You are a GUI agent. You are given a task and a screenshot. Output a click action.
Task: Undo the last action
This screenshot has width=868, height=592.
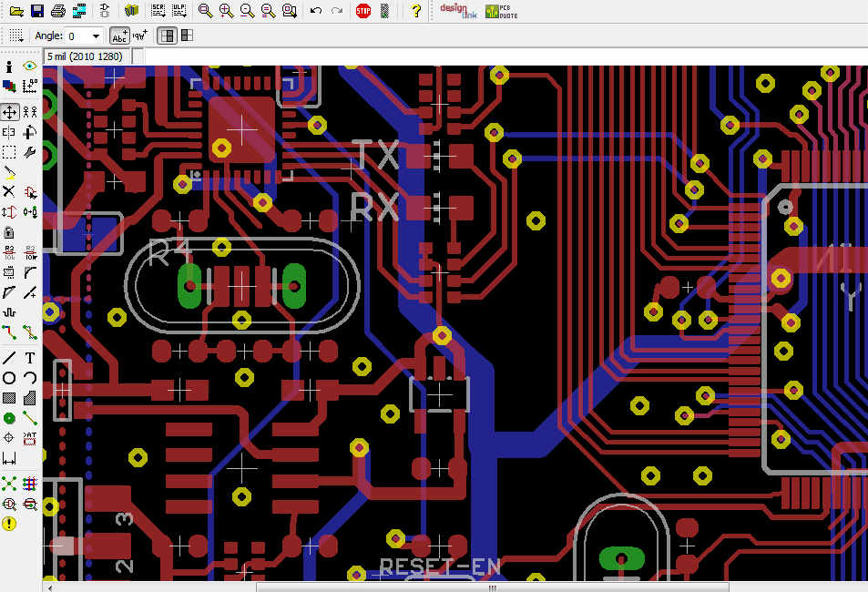(x=316, y=11)
